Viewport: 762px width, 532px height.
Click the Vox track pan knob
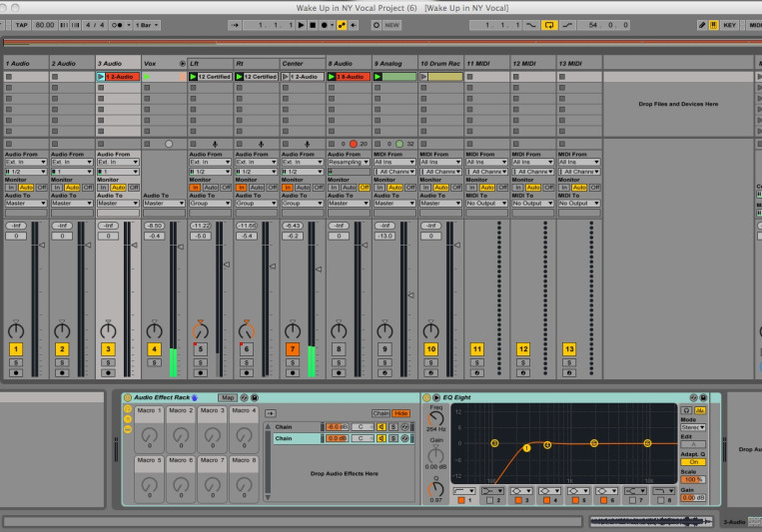coord(154,330)
